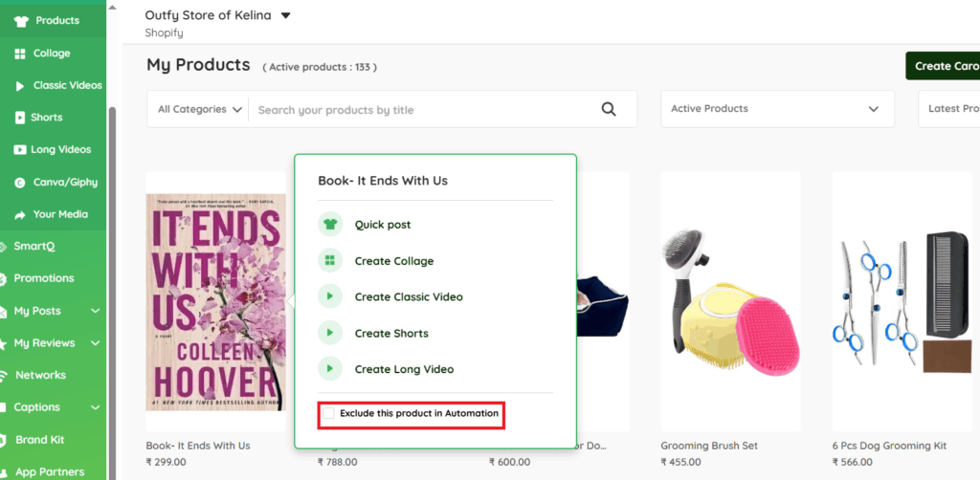Expand the My Posts sidebar section
Screen dimensions: 980x480
click(95, 311)
